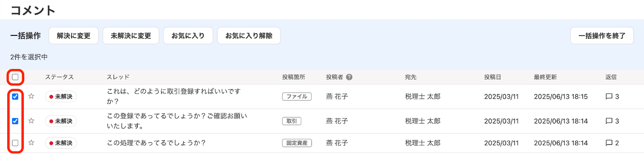The width and height of the screenshot is (644, 156).
Task: Click the 未解決に変更 bulk button
Action: point(131,36)
